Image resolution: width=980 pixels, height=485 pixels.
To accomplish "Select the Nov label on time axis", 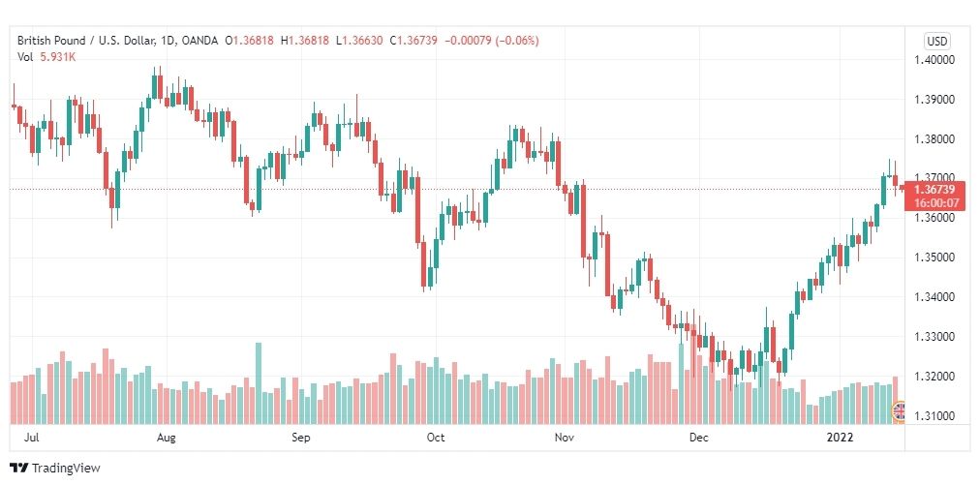I will (565, 438).
